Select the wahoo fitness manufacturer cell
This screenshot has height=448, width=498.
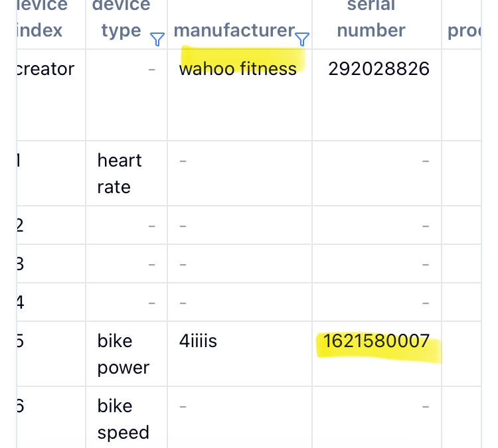[240, 95]
